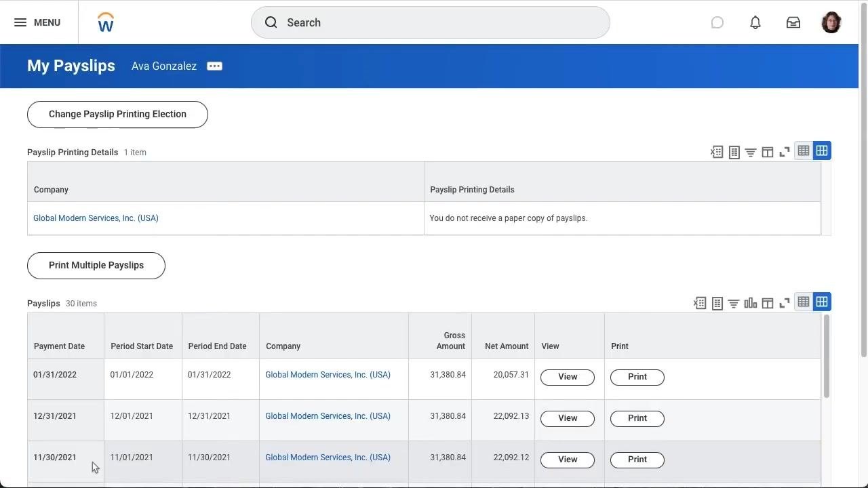Go to Workday home via logo
868x488 pixels.
click(x=106, y=22)
